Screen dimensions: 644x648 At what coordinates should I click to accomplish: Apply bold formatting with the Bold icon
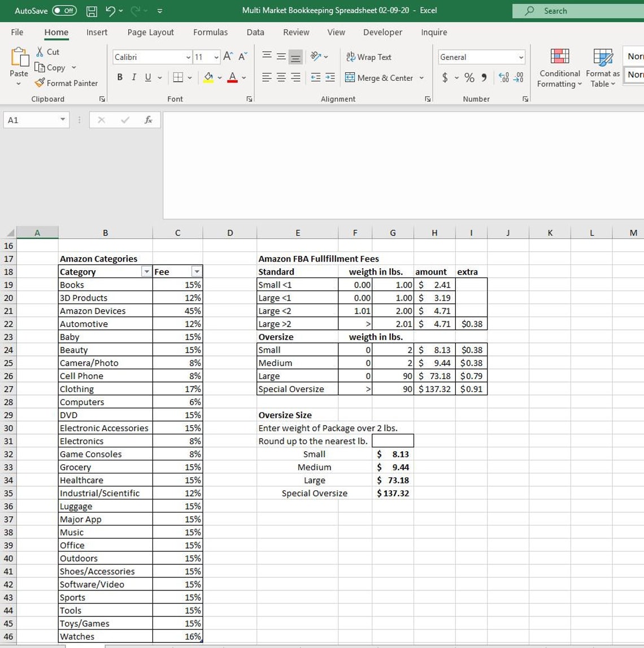[119, 77]
